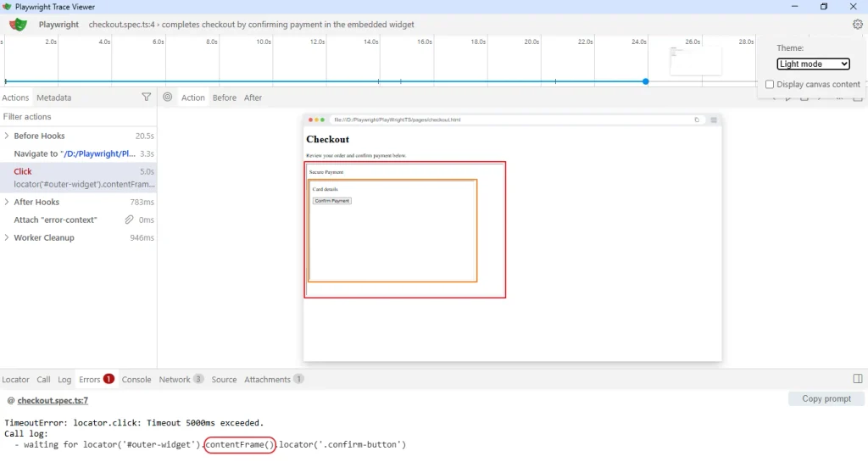Expand the After Hooks action
Viewport: 868px width, 462px height.
coord(7,202)
